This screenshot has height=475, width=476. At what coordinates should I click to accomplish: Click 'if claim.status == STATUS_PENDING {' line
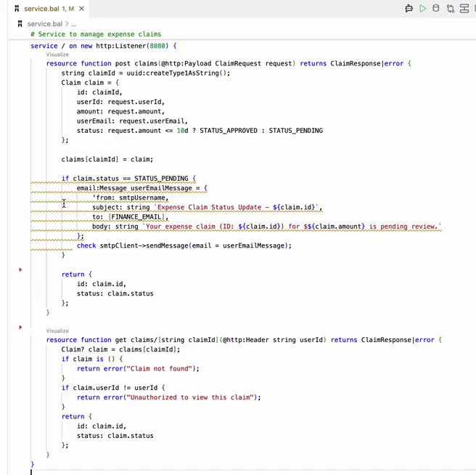[x=128, y=179]
